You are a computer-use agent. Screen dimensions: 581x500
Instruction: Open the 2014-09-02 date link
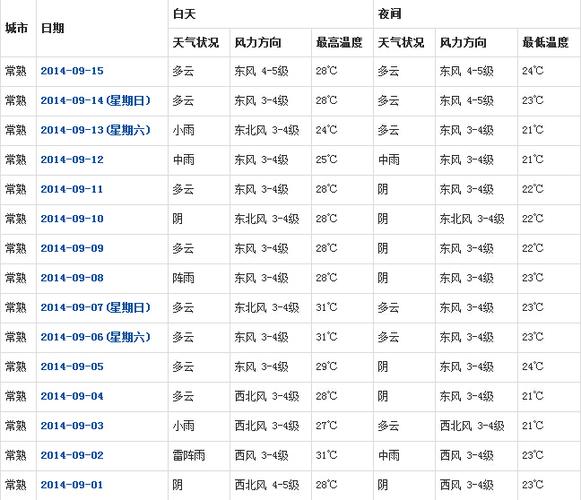tap(72, 456)
